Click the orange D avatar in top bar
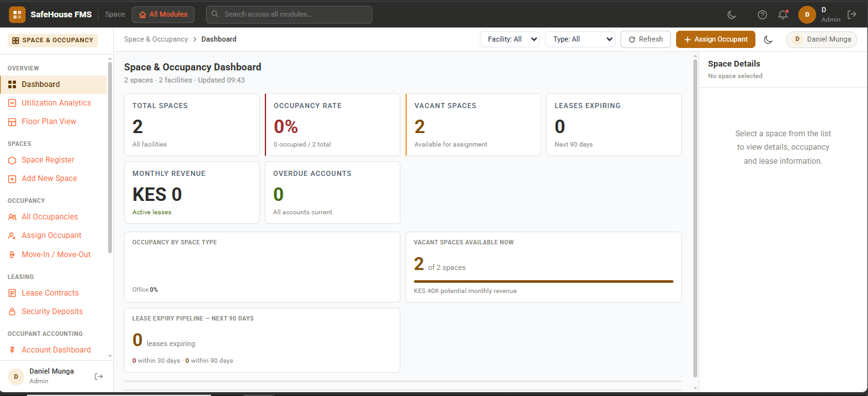 tap(807, 15)
